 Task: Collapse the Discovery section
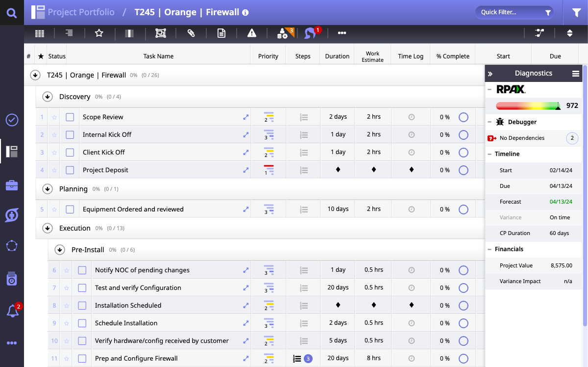pyautogui.click(x=48, y=97)
